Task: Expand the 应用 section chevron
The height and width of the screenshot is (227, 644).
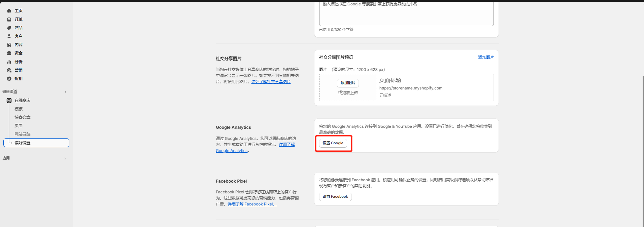Action: pos(65,158)
